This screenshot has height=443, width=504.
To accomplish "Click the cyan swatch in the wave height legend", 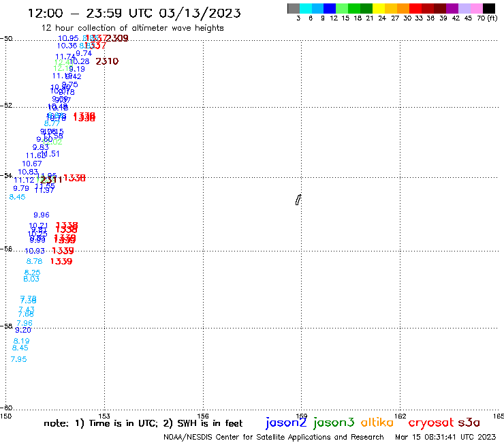I will pyautogui.click(x=306, y=8).
